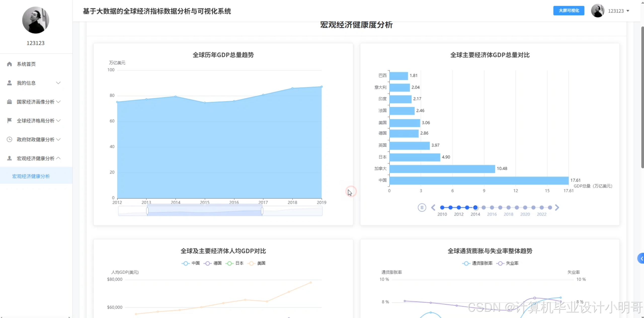Expand the 全球经济格局分析 menu chevron
Image resolution: width=644 pixels, height=318 pixels.
58,121
